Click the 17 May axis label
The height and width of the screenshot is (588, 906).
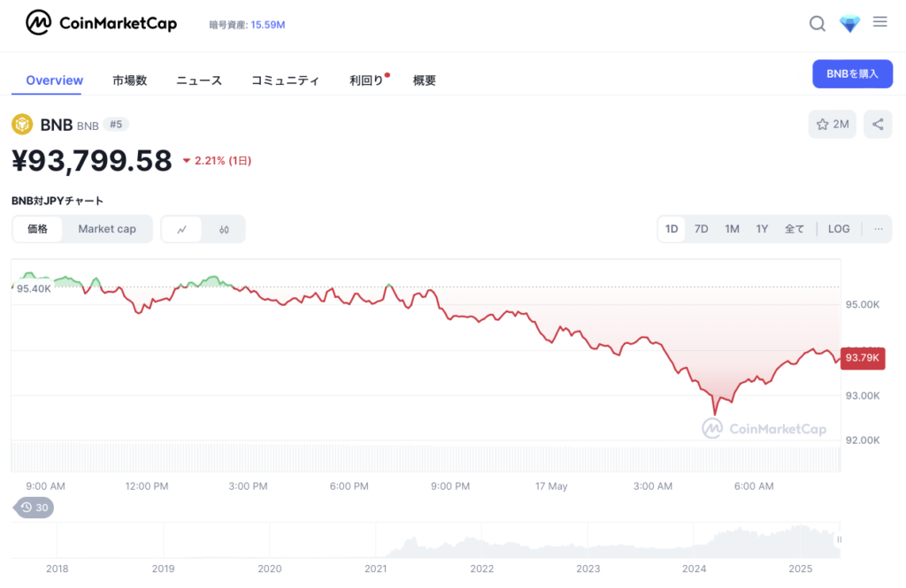(x=551, y=486)
